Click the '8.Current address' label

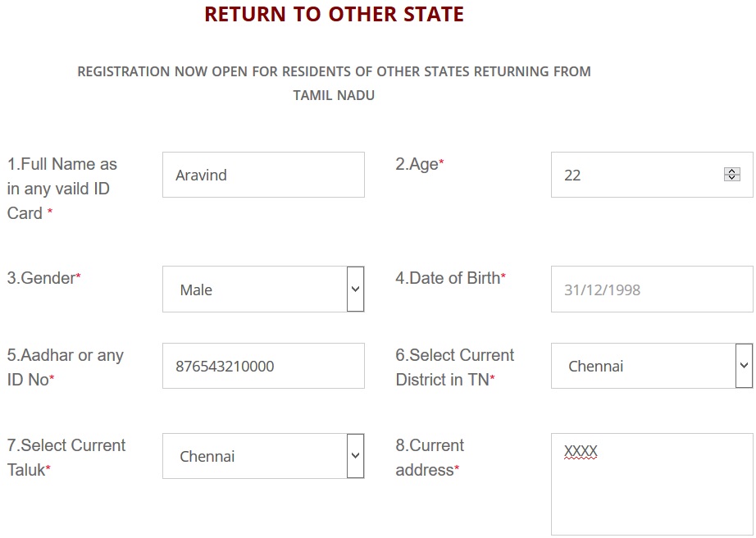pos(429,457)
